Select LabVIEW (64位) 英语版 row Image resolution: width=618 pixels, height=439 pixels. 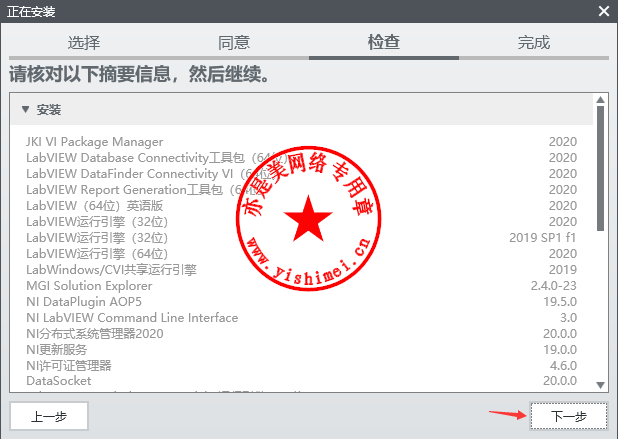302,206
